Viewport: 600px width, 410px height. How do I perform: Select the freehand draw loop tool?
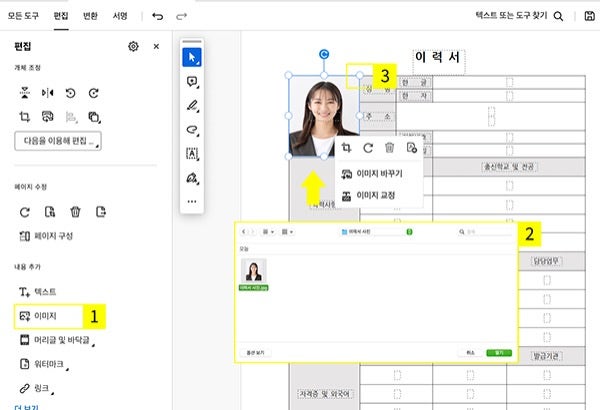point(192,129)
